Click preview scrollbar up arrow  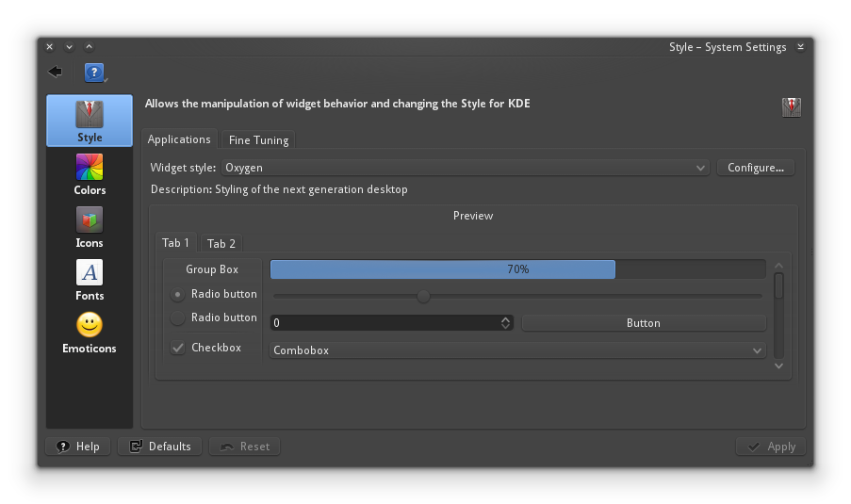click(778, 266)
